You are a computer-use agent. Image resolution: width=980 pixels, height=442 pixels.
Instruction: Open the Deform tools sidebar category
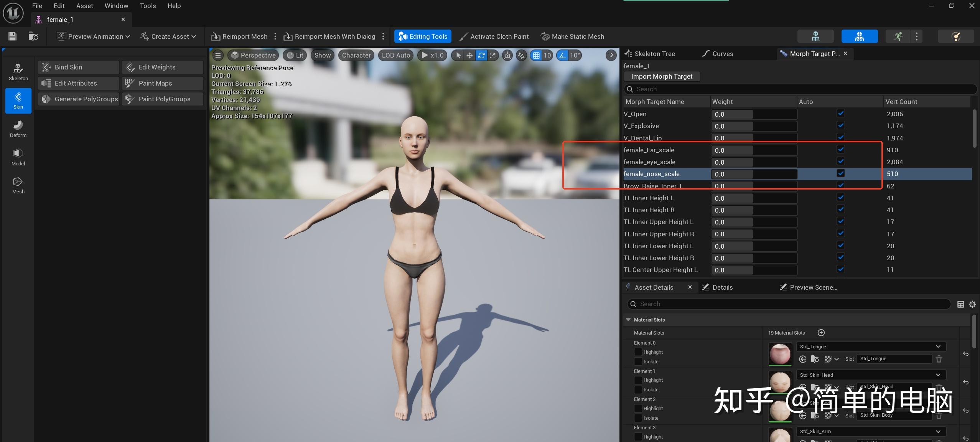coord(18,129)
